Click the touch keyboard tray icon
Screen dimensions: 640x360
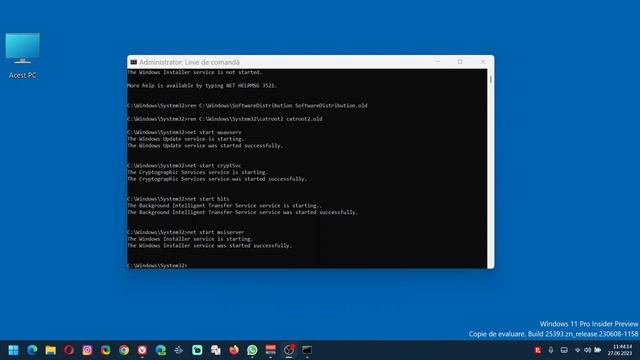[x=564, y=350]
